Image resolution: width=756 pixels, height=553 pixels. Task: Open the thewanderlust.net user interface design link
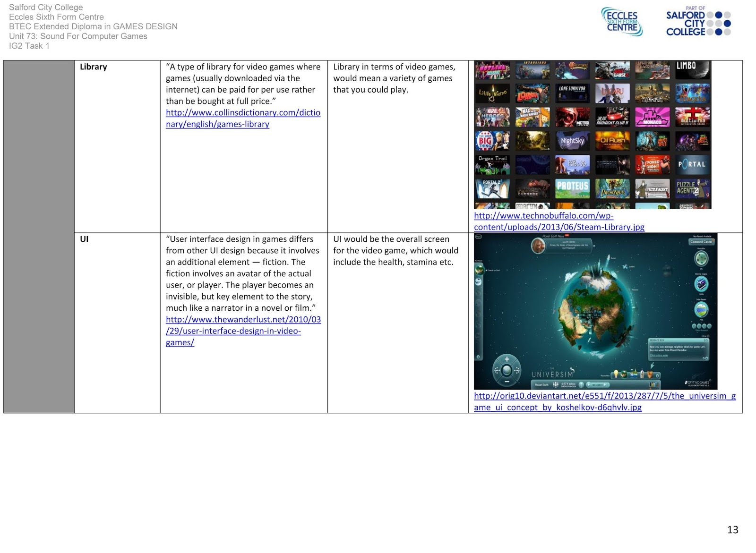(243, 331)
